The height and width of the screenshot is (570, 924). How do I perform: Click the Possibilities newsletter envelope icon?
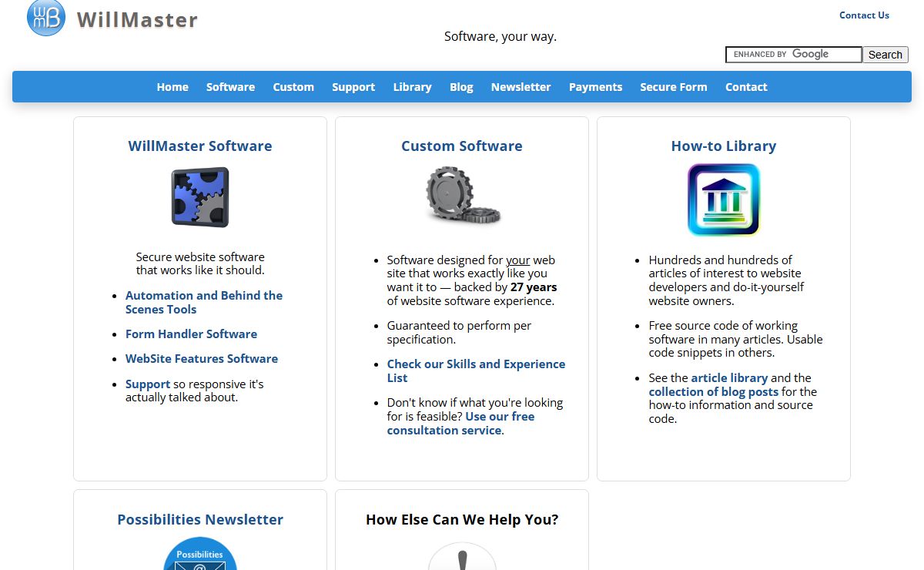pos(200,554)
